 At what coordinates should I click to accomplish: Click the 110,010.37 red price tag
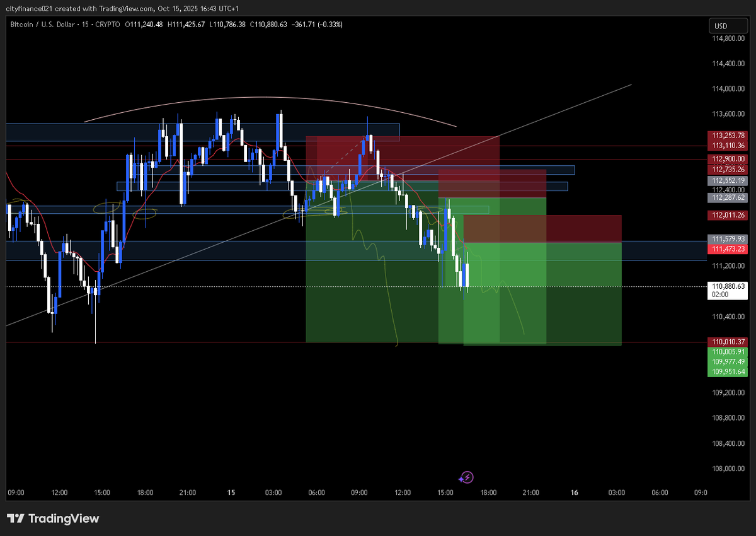point(728,341)
